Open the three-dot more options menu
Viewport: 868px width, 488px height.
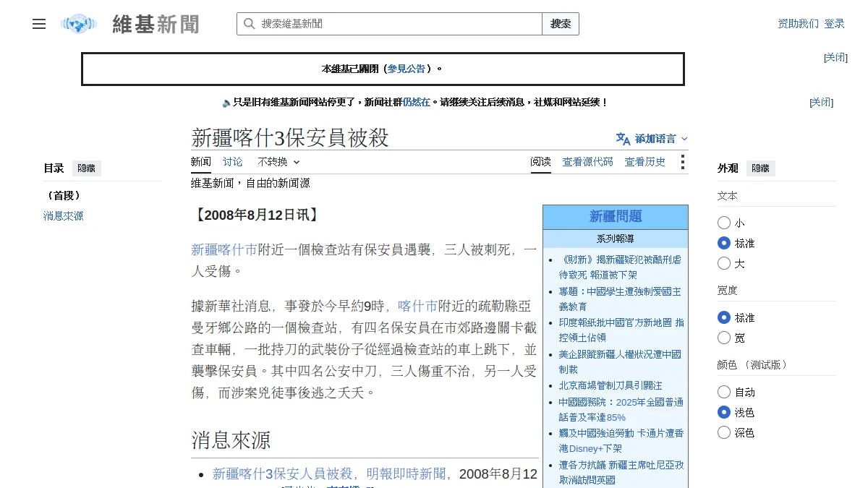(682, 162)
